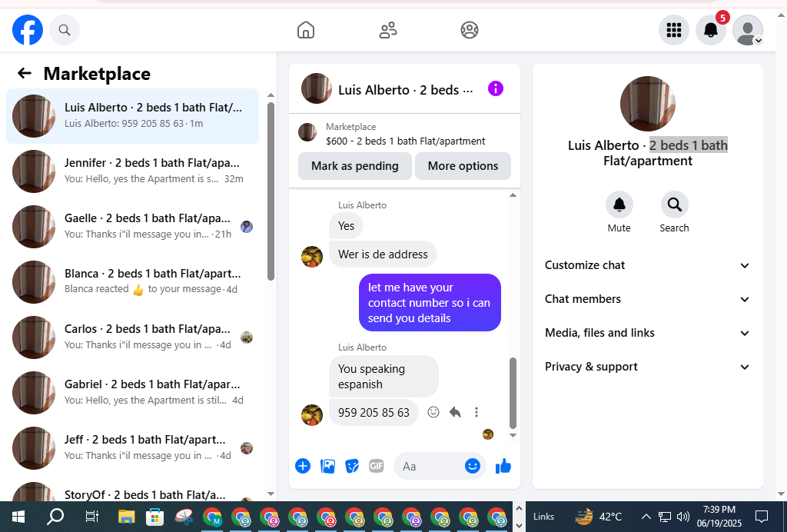Click More options button
Image resolution: width=787 pixels, height=532 pixels.
tap(463, 166)
